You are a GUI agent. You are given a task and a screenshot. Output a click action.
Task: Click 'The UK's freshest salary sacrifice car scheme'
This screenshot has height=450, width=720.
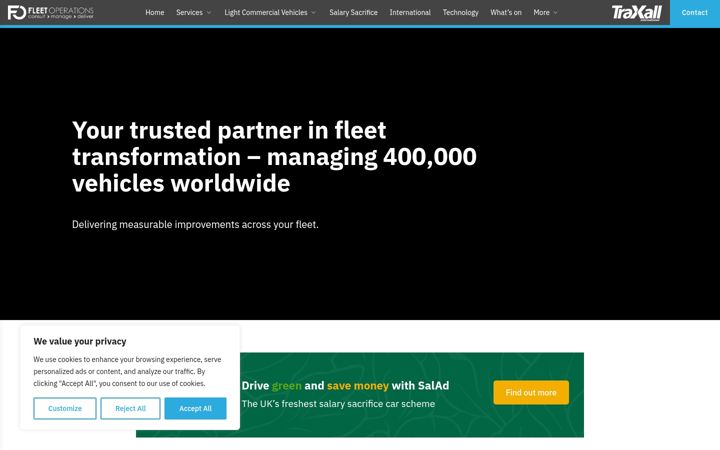[338, 404]
